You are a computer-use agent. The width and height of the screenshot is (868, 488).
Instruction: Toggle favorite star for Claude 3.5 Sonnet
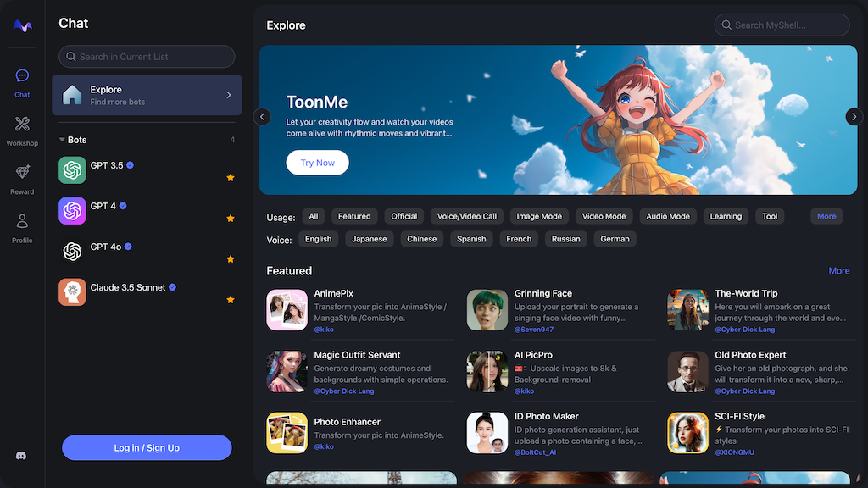click(x=231, y=300)
